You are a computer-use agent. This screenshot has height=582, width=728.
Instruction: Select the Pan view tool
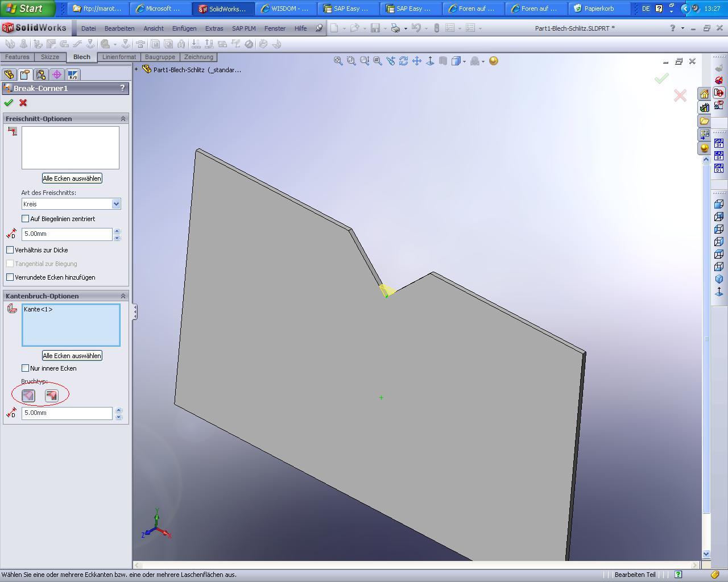[x=417, y=61]
